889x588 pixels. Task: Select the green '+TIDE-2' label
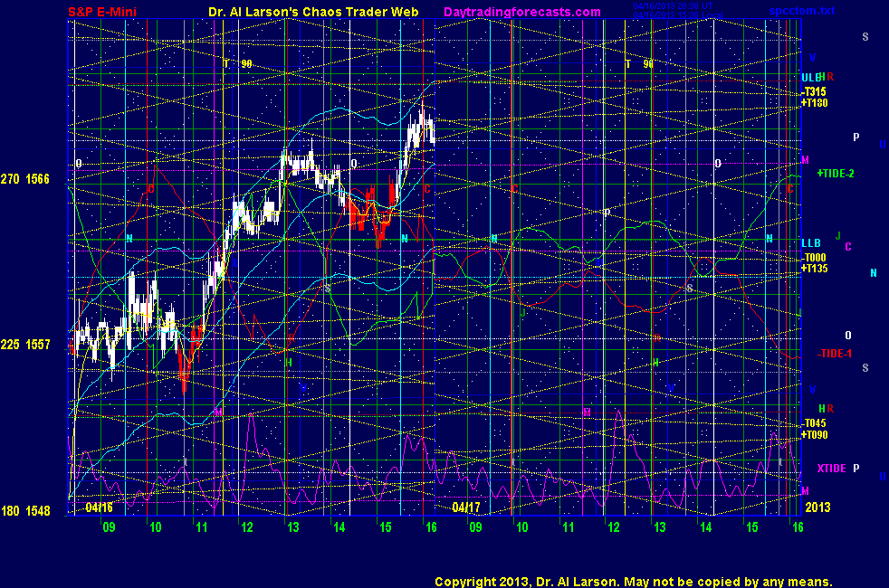coord(836,174)
